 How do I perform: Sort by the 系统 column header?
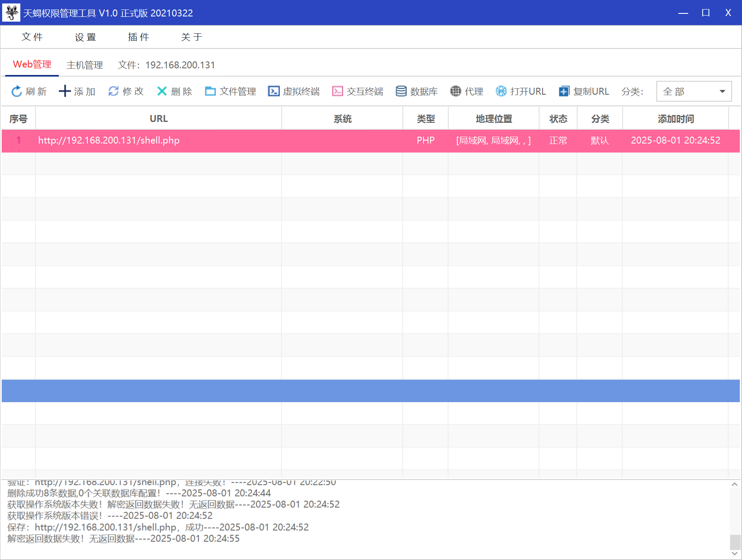pyautogui.click(x=342, y=118)
